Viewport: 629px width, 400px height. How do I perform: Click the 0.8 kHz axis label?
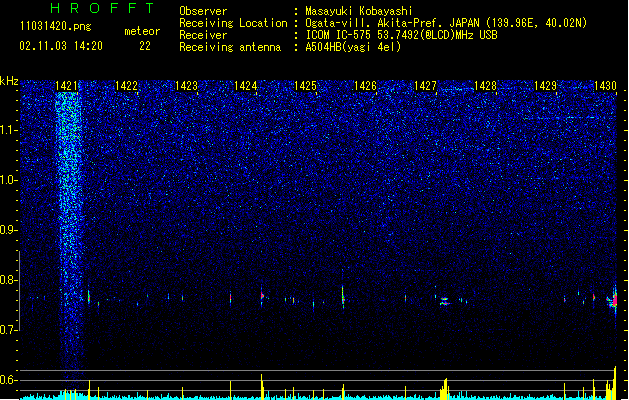[x=9, y=280]
